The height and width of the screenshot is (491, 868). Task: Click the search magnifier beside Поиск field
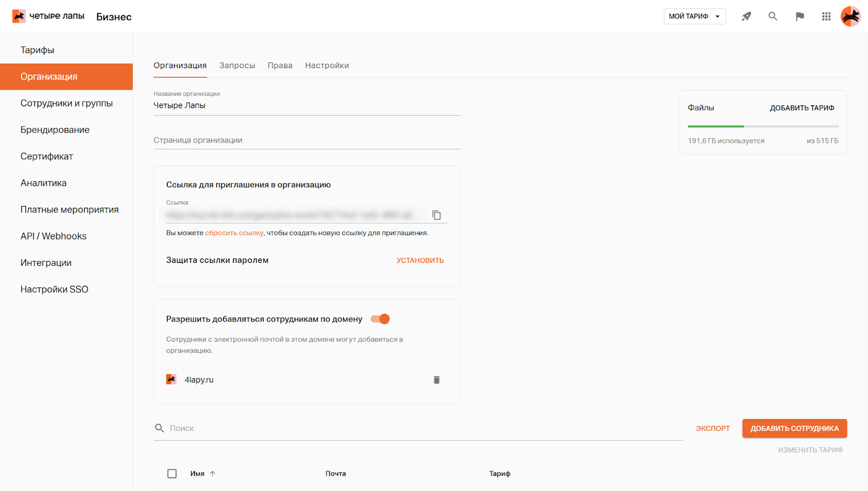tap(159, 428)
